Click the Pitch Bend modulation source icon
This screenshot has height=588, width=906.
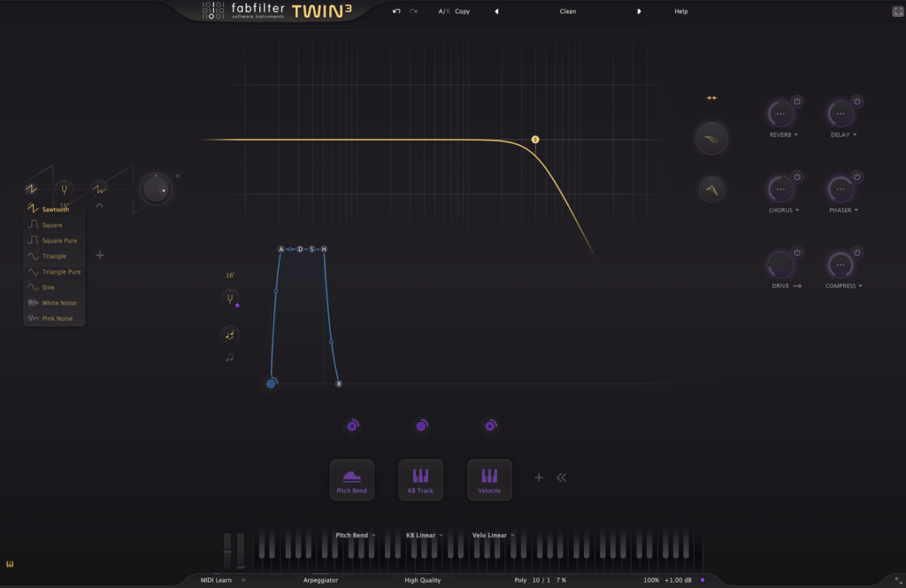(352, 480)
